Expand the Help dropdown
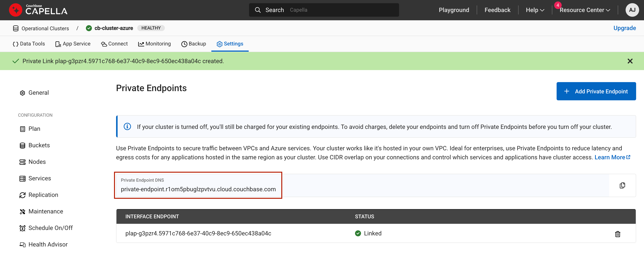This screenshot has height=254, width=644. pyautogui.click(x=535, y=10)
